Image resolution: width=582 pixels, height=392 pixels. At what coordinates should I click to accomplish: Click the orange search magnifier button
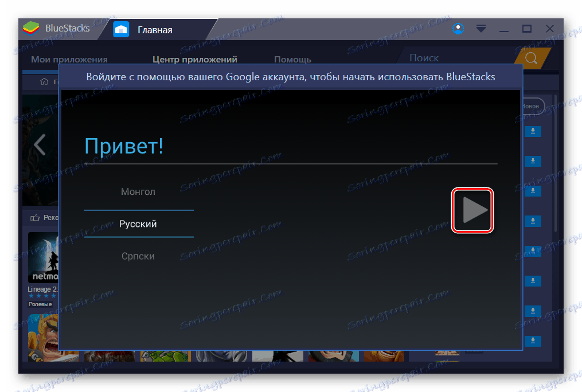(531, 58)
